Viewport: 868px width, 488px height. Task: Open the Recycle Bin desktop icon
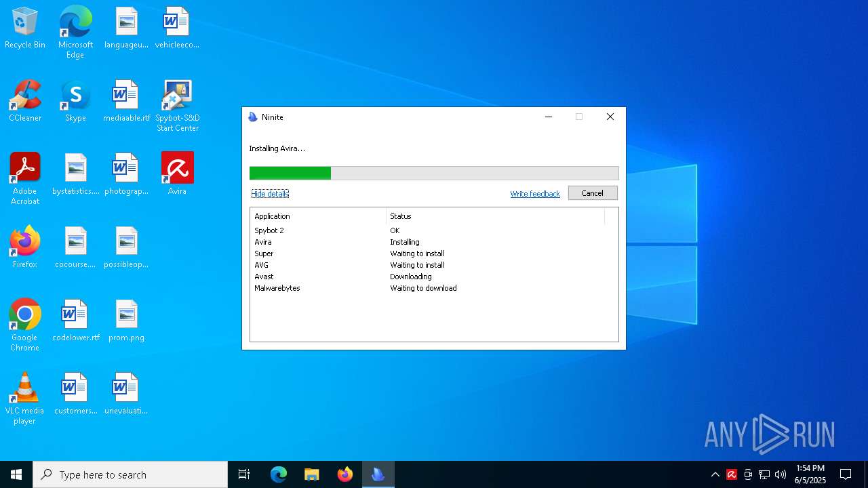coord(25,28)
